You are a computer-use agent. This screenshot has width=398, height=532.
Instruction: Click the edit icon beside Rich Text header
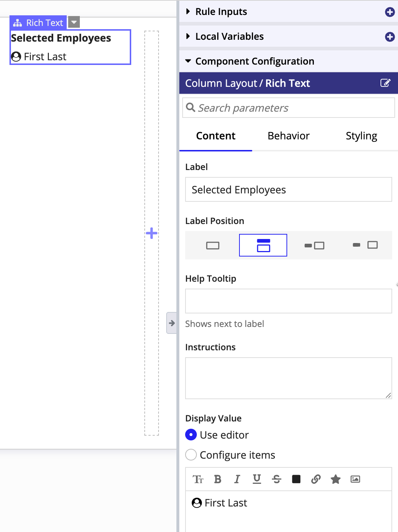385,83
